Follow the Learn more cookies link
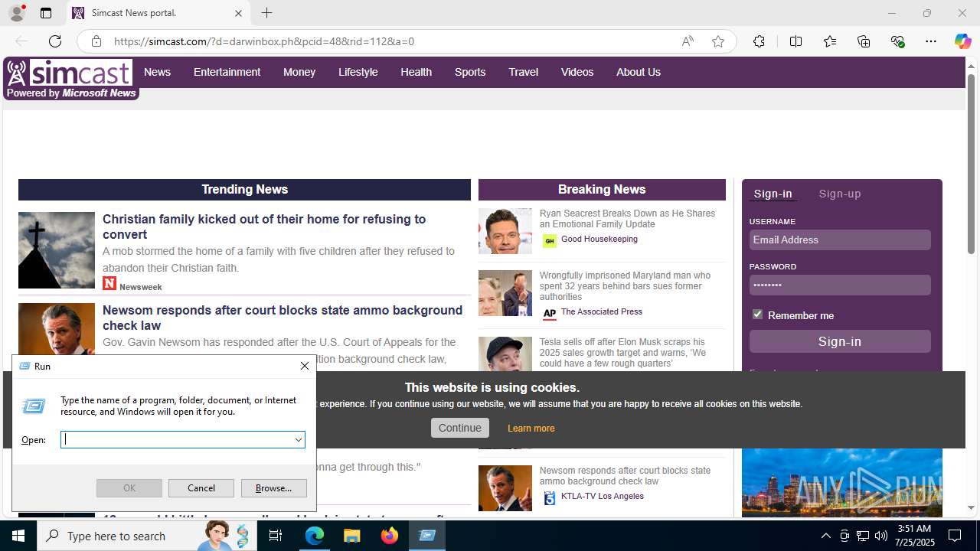The width and height of the screenshot is (980, 551). 531,429
